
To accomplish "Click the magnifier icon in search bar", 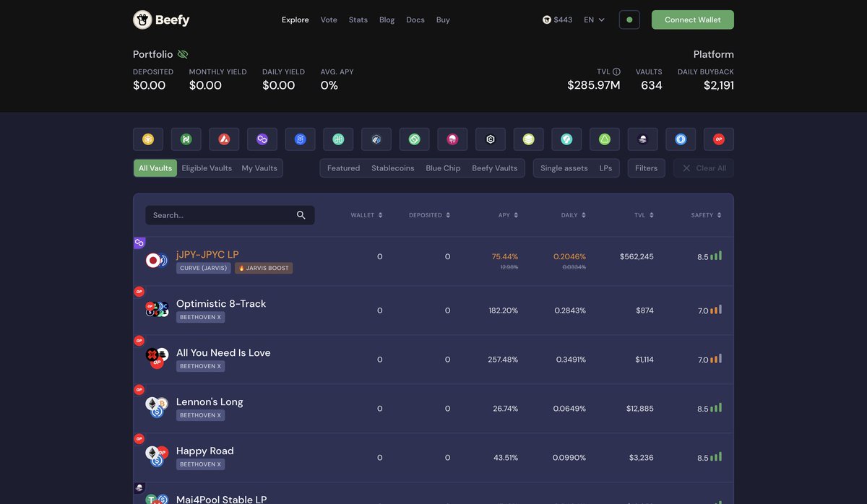I will tap(301, 214).
